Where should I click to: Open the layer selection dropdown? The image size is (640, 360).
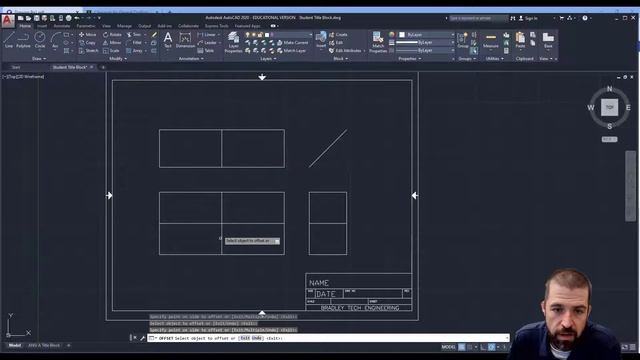tap(279, 35)
